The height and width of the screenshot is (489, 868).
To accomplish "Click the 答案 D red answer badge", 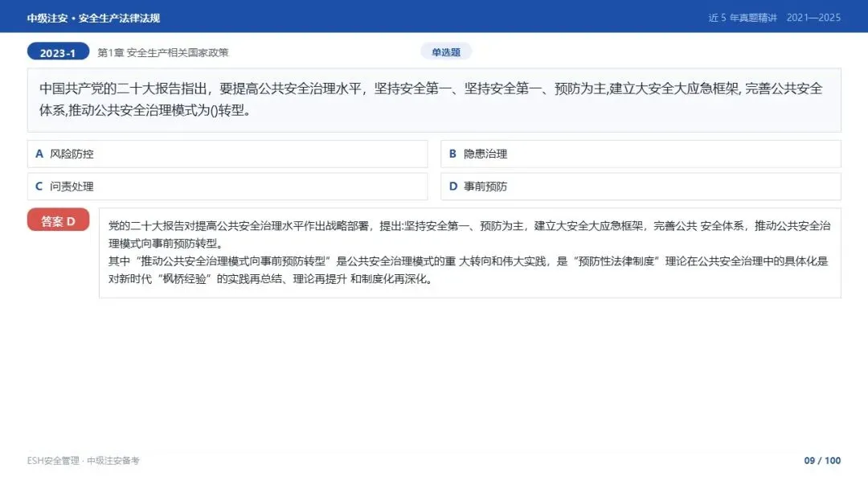I will [58, 220].
